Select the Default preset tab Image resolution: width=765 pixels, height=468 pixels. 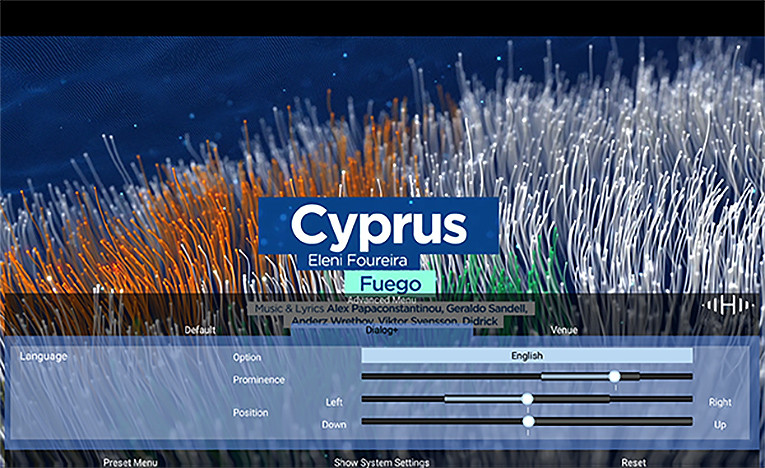coord(200,330)
